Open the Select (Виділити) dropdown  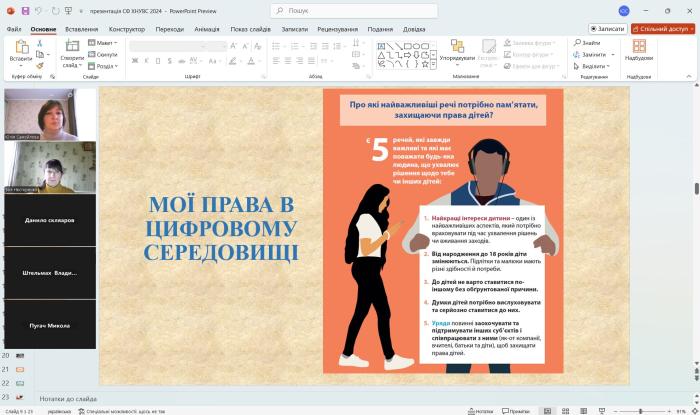click(x=593, y=66)
